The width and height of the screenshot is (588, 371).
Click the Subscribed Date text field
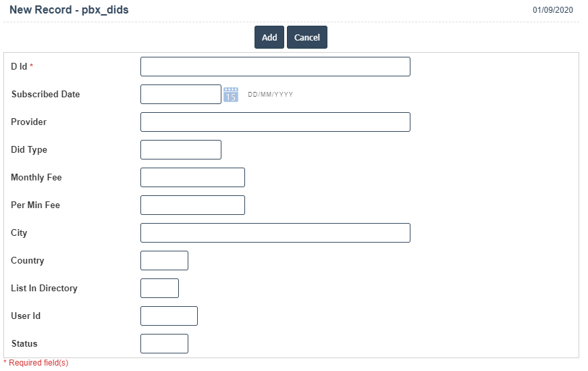point(180,95)
